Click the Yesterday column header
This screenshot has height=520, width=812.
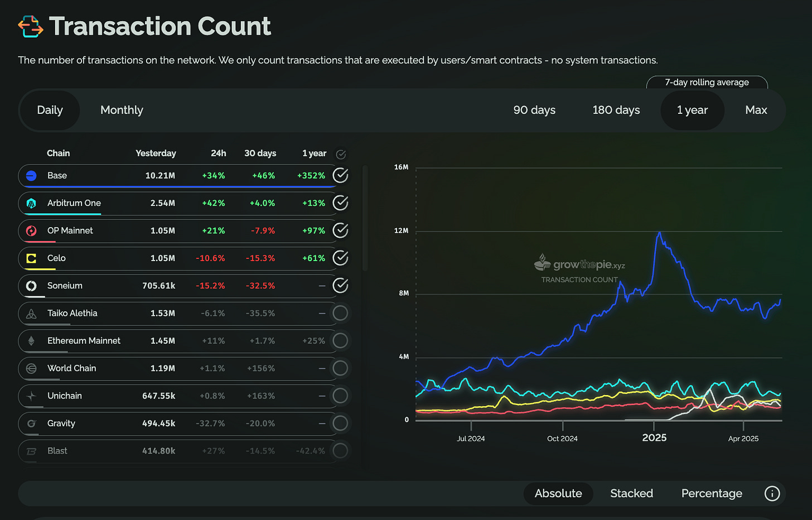(156, 153)
